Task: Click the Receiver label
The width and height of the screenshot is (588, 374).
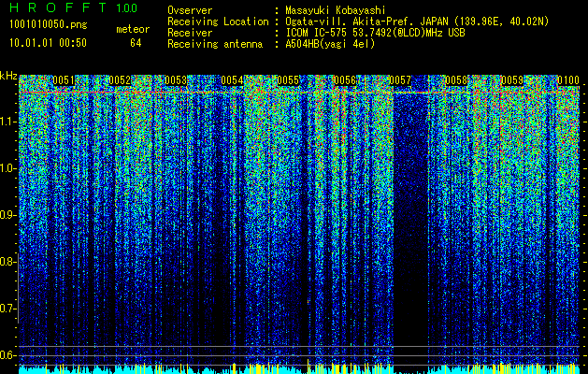Action: coord(190,33)
